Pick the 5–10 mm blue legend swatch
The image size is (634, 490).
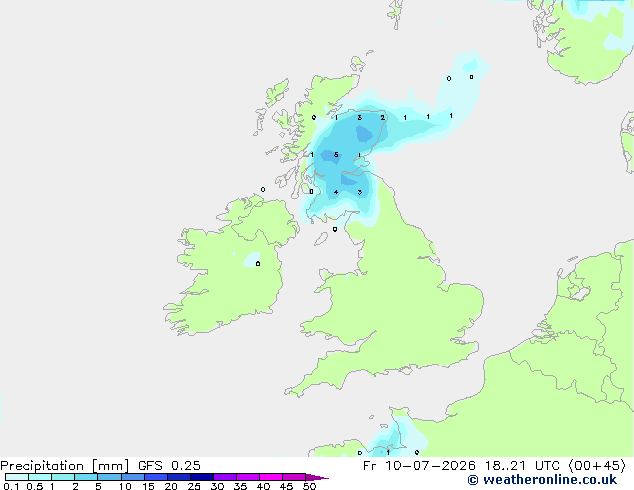[x=109, y=477]
